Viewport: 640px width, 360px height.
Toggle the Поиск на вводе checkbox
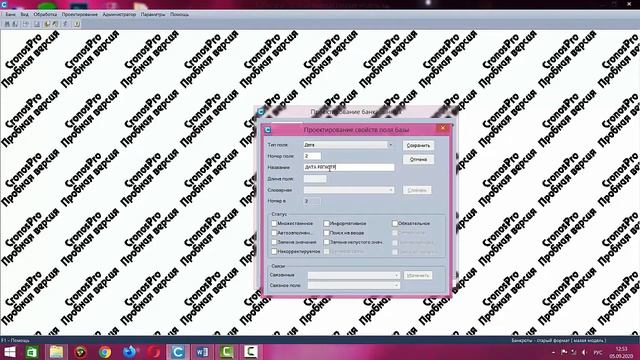pos(326,233)
